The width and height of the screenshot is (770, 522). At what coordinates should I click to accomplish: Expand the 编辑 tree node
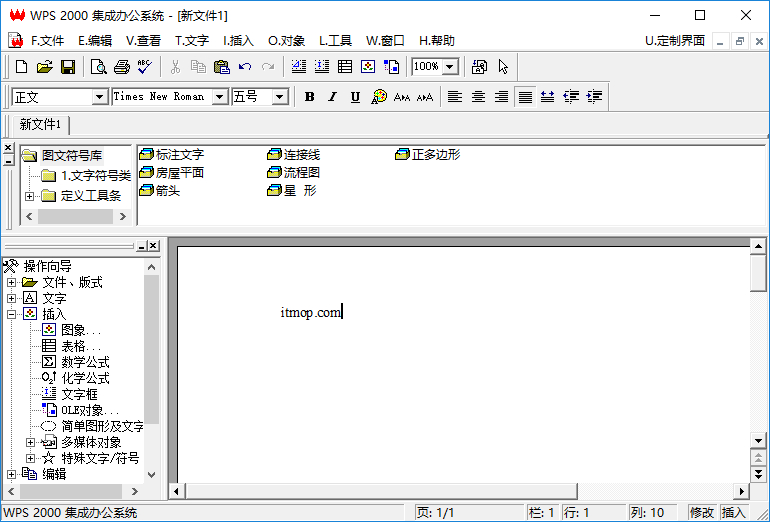tap(11, 474)
